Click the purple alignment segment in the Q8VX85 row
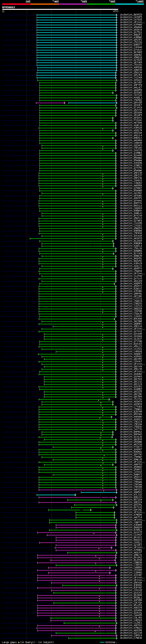This screenshot has width=146, height=644. point(51,103)
